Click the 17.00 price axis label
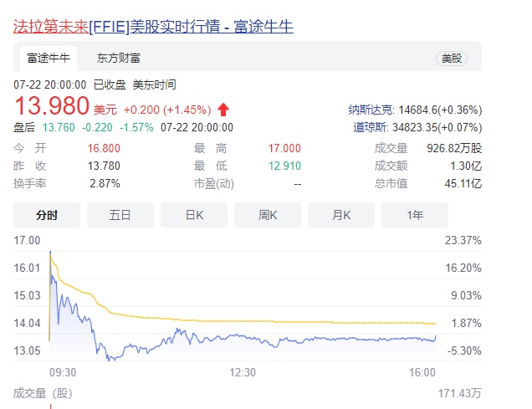This screenshot has height=409, width=532. click(27, 240)
